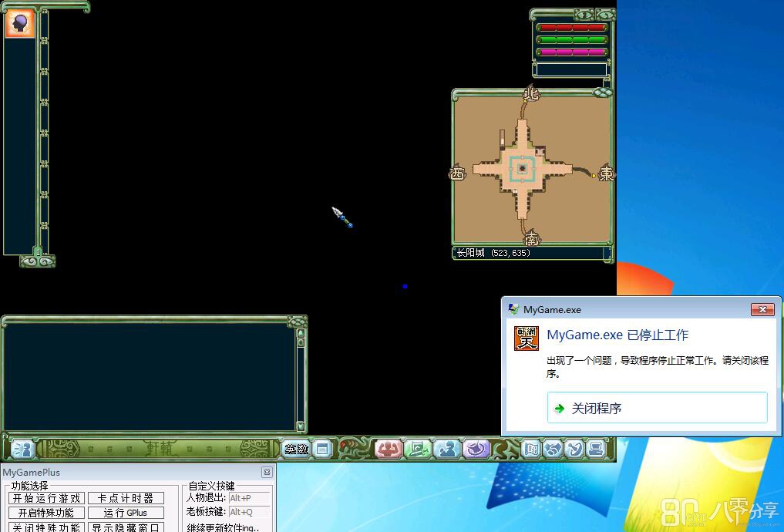The width and height of the screenshot is (784, 532).
Task: Click the 关闭特殊功能 button
Action: (46, 527)
